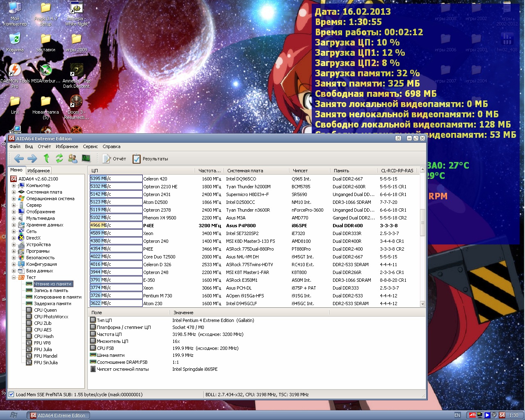The width and height of the screenshot is (525, 420).
Task: Select AIDA64 v2.60.2100 root item
Action: coord(38,179)
